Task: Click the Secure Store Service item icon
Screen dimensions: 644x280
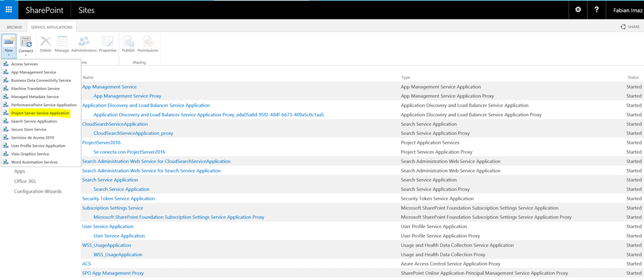Action: [6, 129]
